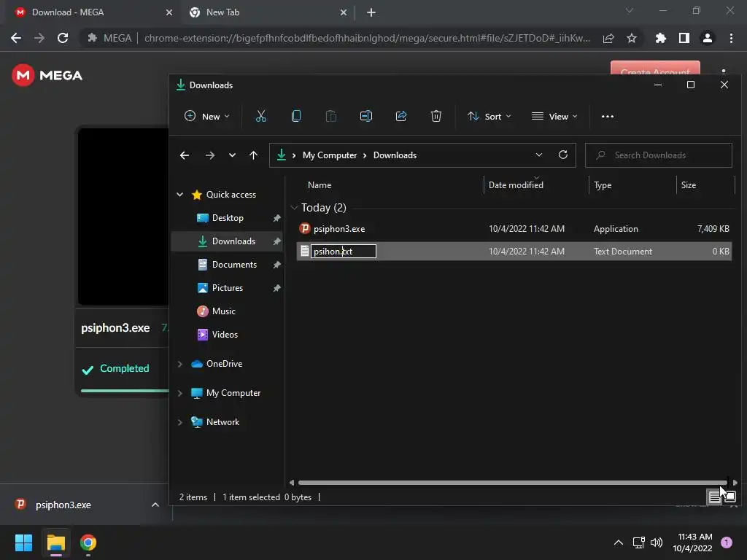Viewport: 747px width, 560px height.
Task: Click Create Account button on MEGA
Action: click(x=655, y=68)
